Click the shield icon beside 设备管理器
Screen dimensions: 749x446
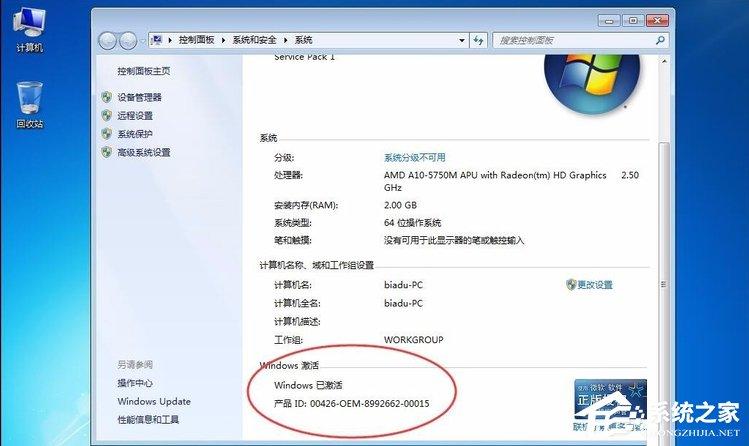click(107, 97)
